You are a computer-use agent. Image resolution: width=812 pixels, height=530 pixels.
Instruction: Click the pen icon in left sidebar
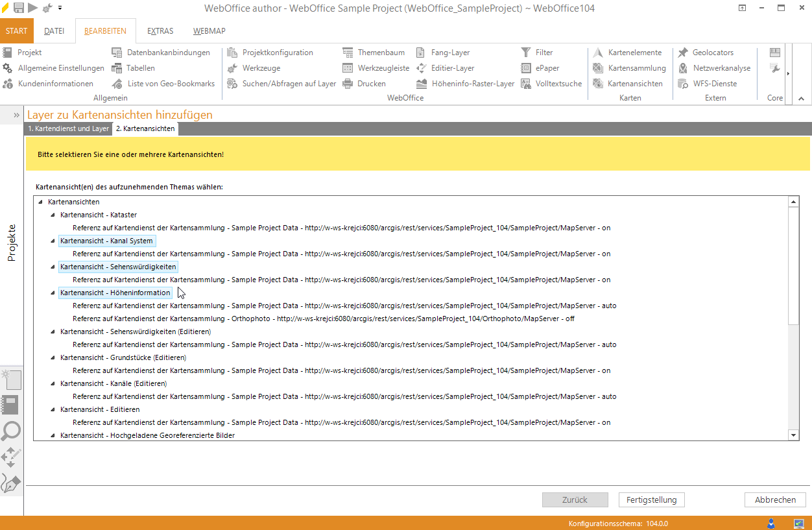pyautogui.click(x=11, y=483)
